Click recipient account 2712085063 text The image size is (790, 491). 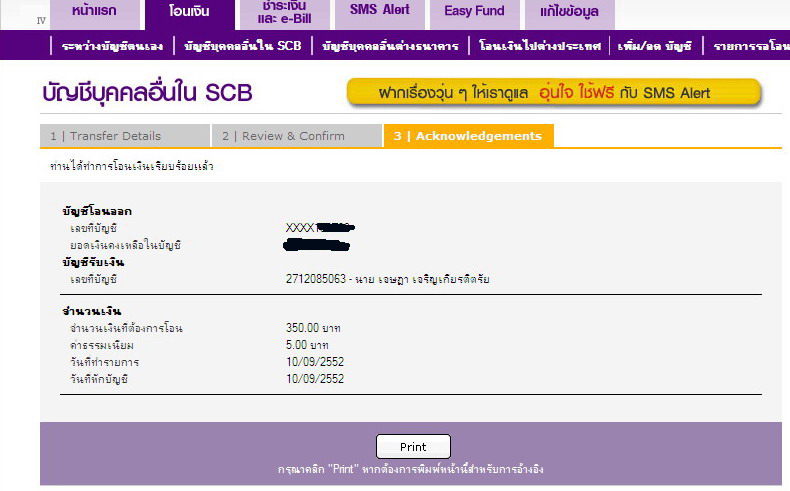coord(387,279)
